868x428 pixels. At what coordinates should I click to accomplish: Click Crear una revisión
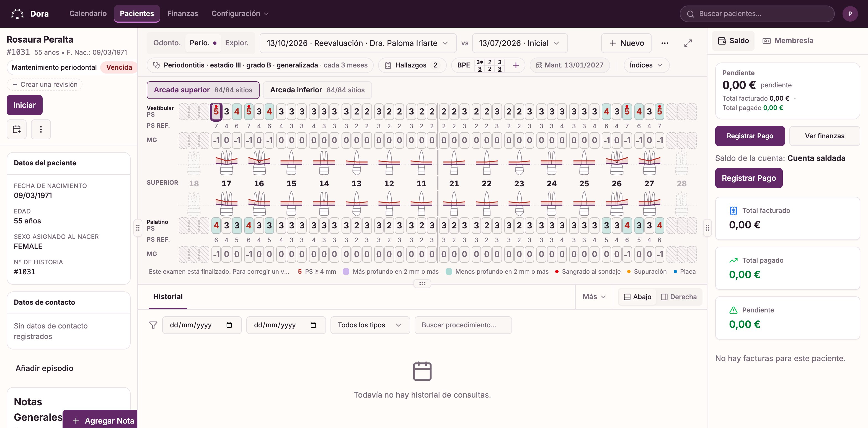click(x=45, y=84)
